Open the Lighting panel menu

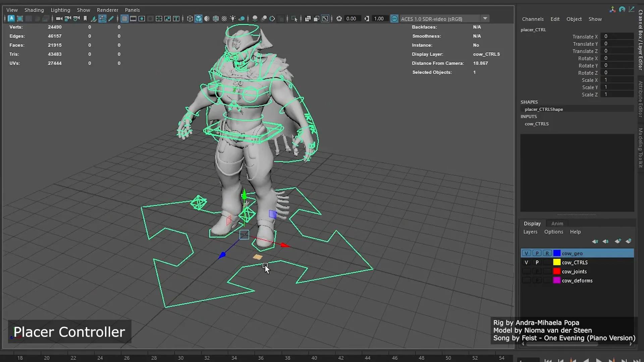coord(60,10)
